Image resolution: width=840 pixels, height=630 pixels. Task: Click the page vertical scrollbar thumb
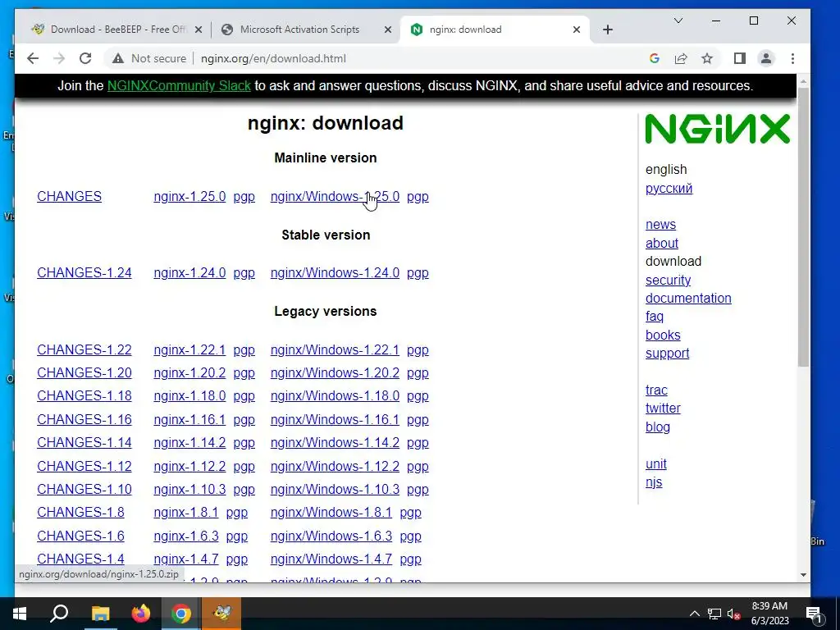tap(803, 228)
